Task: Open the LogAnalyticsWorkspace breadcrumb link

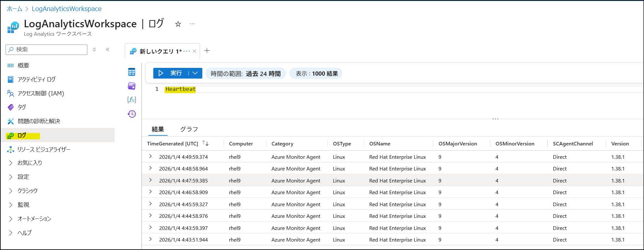Action: (67, 9)
